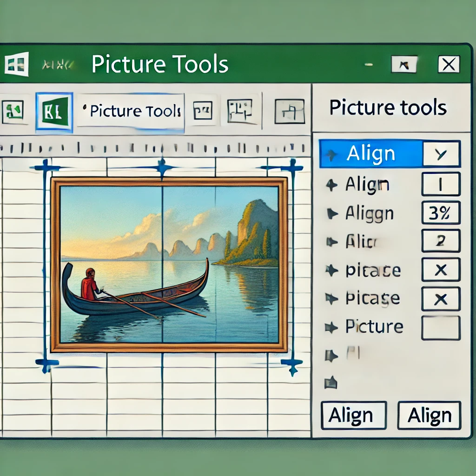Click the green picture icon in toolbar
Viewport: 476px width, 476px height.
coord(13,112)
